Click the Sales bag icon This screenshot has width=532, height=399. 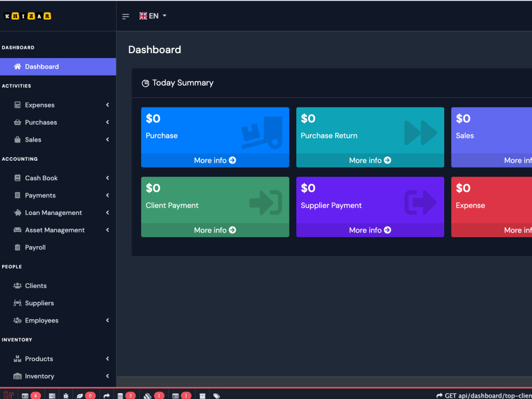click(18, 139)
